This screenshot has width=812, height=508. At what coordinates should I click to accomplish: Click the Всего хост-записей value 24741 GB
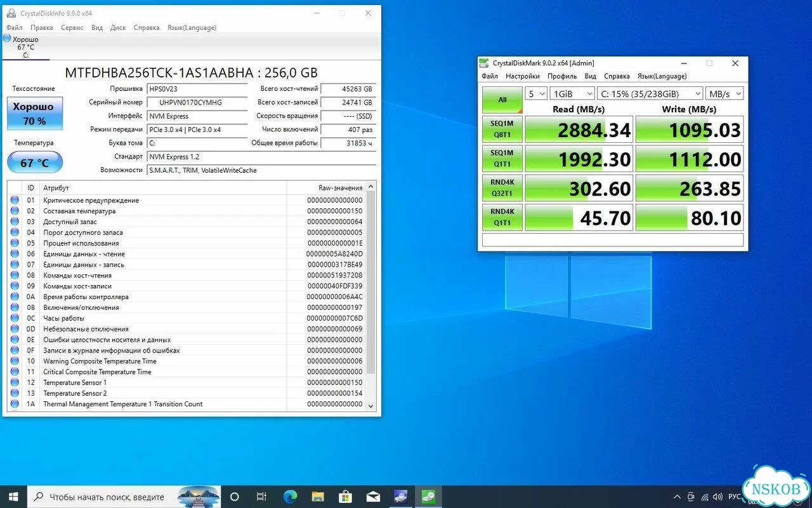348,102
